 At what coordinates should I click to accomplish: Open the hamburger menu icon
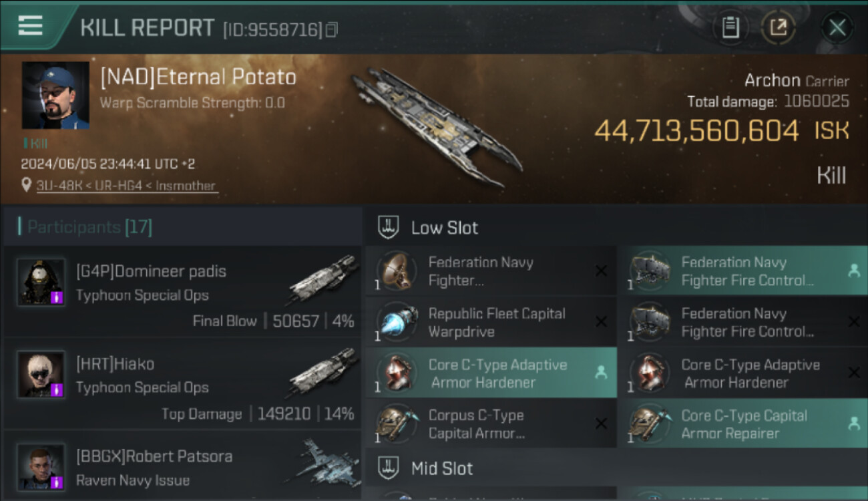(x=31, y=26)
